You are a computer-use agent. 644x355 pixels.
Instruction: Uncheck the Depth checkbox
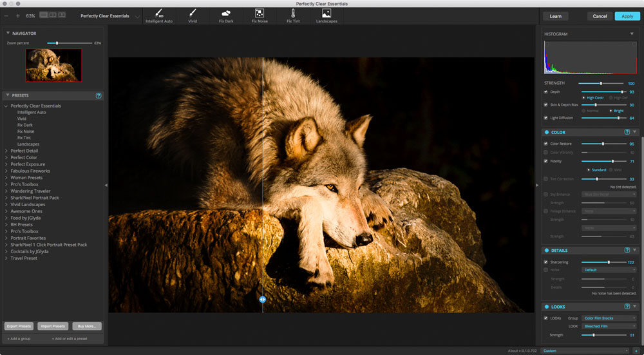pyautogui.click(x=545, y=92)
